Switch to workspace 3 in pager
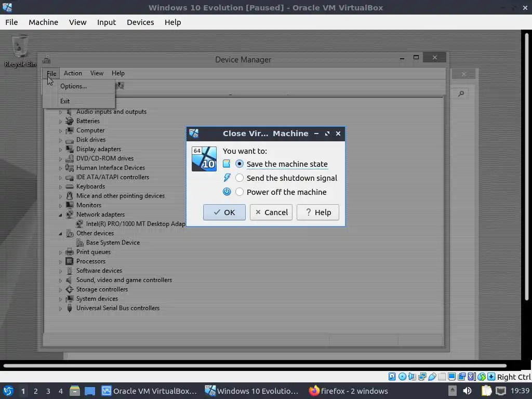532x399 pixels. tap(48, 391)
